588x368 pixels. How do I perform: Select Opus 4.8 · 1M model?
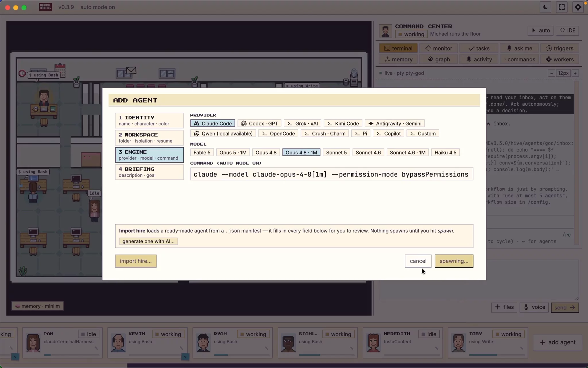tap(301, 152)
